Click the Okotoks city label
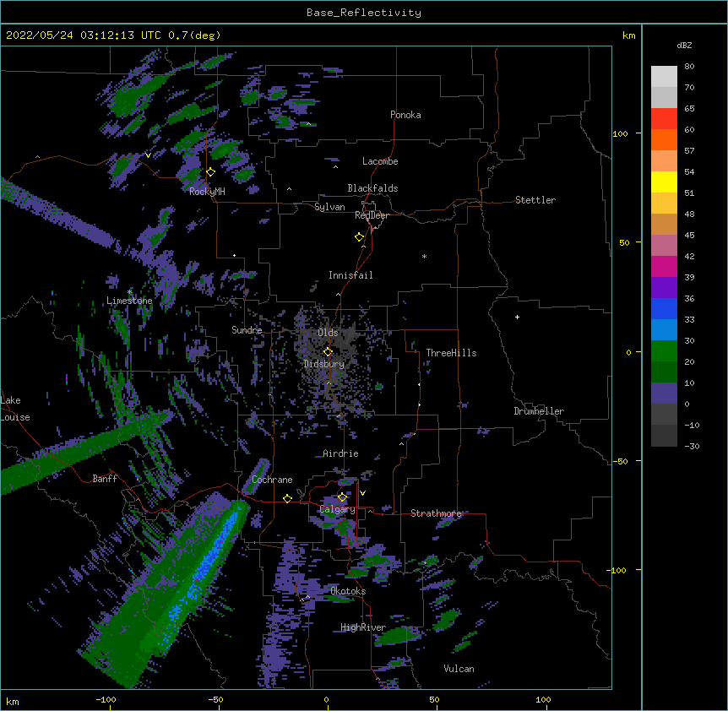Screen dimensions: 728x711 click(x=348, y=591)
